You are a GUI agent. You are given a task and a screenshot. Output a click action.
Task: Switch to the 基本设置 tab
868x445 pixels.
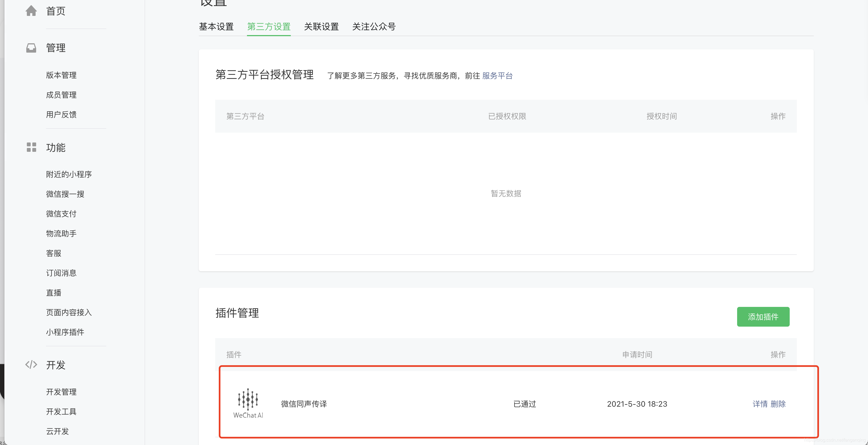click(216, 27)
